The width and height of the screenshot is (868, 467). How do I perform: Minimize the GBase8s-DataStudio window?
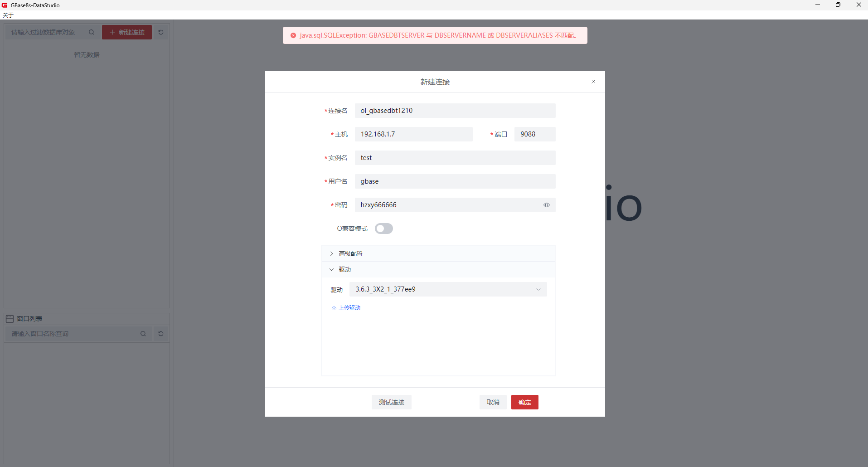(818, 5)
